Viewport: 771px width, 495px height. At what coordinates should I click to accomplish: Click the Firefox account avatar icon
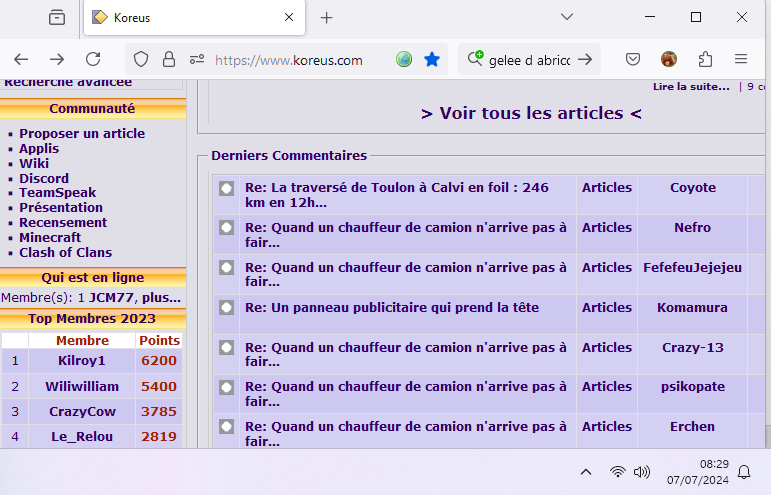tap(669, 60)
